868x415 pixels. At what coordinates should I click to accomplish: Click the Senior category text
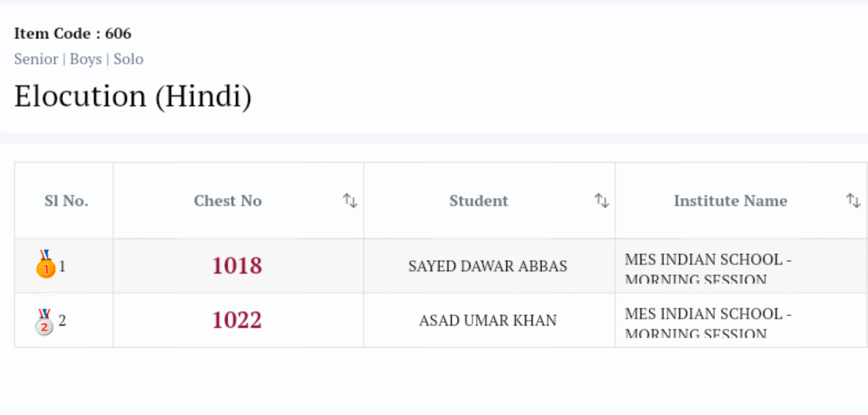(36, 59)
